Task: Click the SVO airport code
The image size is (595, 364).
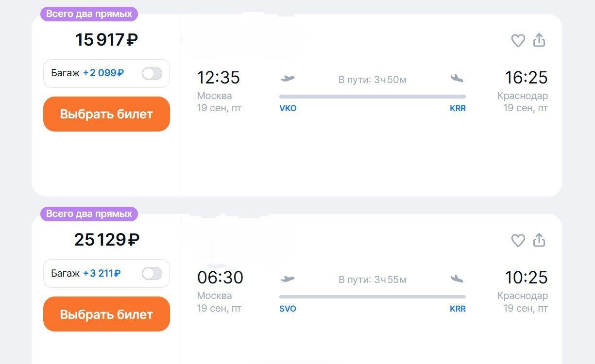Action: click(288, 309)
